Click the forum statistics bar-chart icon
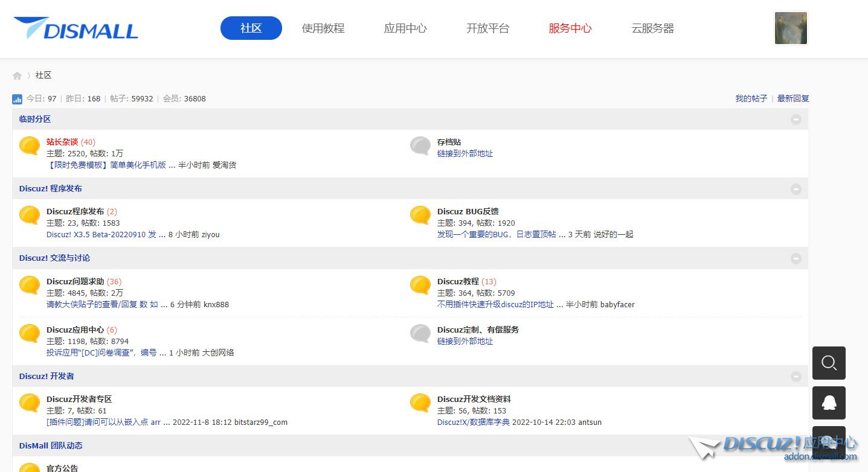868x472 pixels. [17, 99]
